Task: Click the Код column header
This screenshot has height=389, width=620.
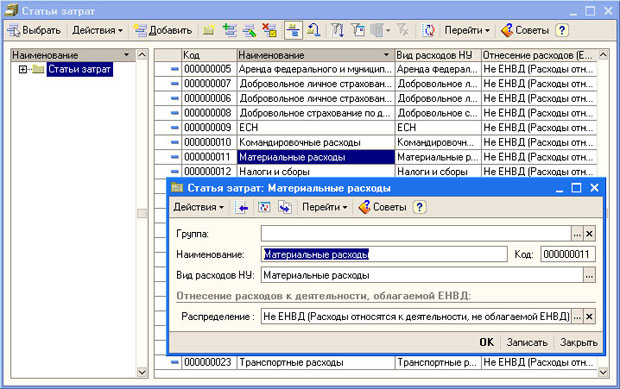Action: [209, 55]
